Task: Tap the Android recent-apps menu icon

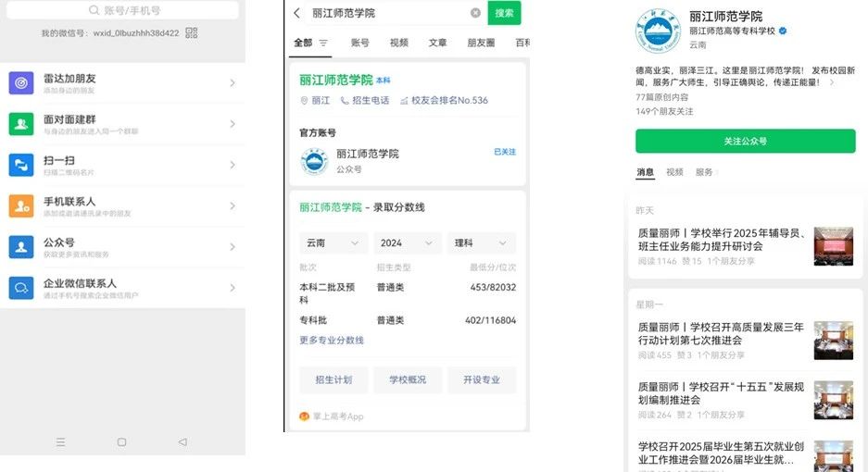Action: 61,442
